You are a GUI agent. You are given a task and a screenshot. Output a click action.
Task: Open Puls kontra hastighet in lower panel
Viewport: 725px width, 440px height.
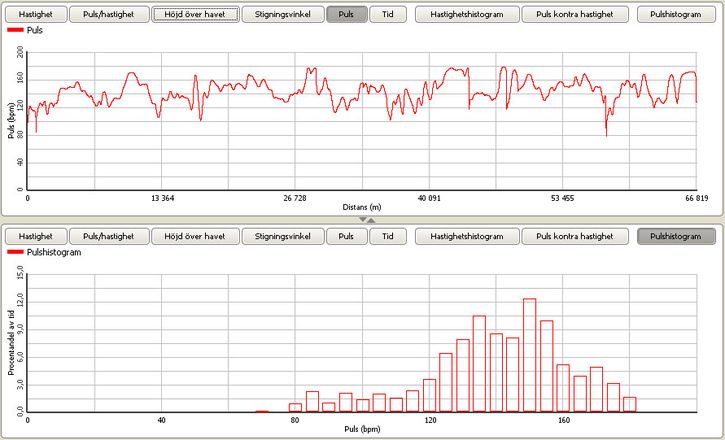[575, 236]
